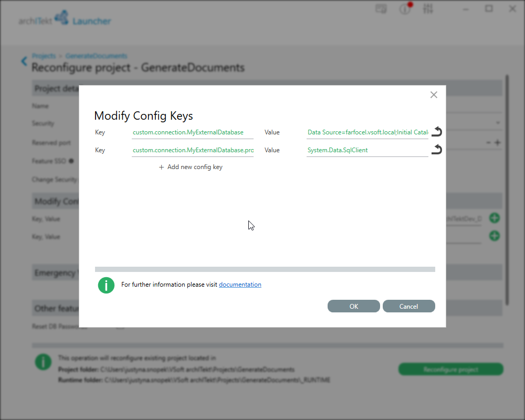The width and height of the screenshot is (525, 420).
Task: Confirm changes with the OK button
Action: [x=353, y=306]
